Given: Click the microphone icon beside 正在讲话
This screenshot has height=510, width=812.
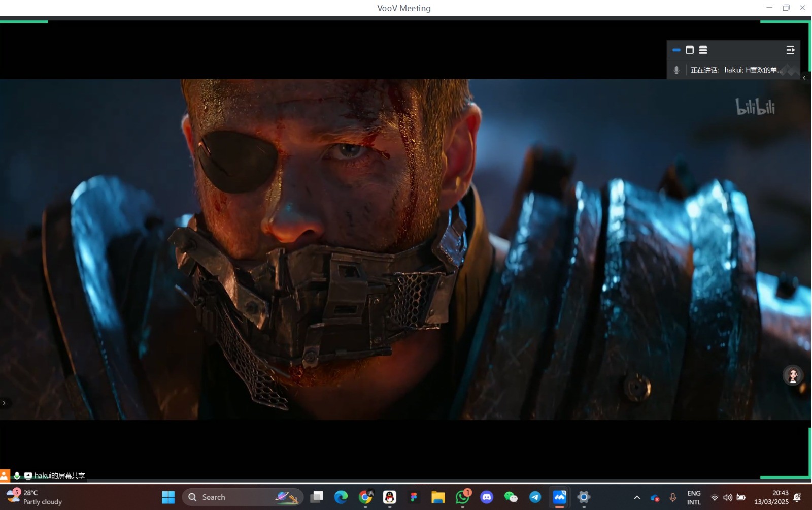Looking at the screenshot, I should pos(676,70).
